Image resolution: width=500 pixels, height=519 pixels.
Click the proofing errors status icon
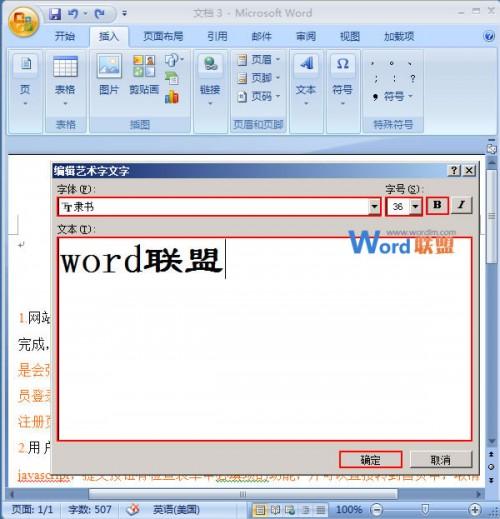pos(133,510)
